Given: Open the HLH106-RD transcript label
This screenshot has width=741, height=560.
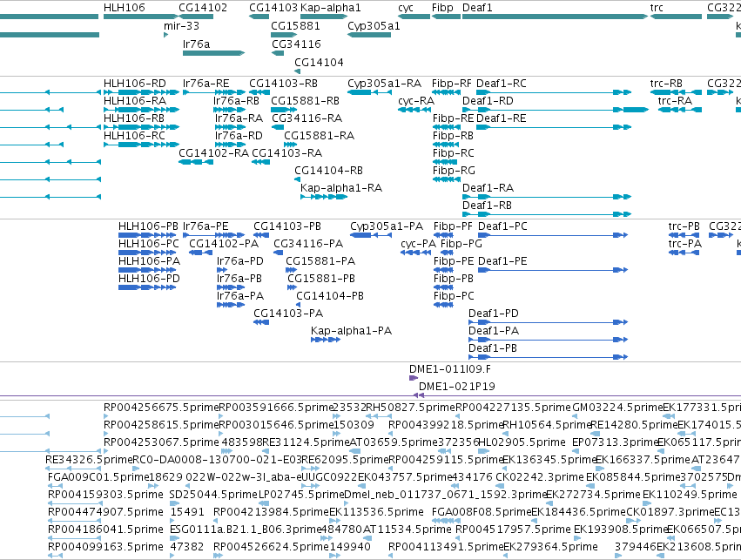Looking at the screenshot, I should pos(135,84).
